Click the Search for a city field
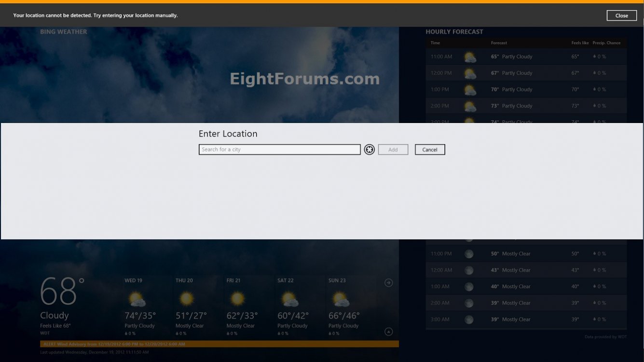644x362 pixels. 279,150
